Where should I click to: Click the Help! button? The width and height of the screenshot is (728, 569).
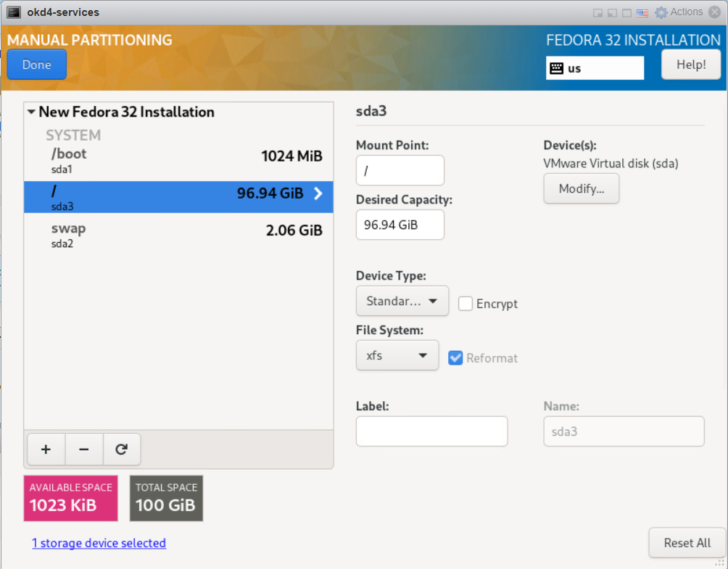(691, 65)
